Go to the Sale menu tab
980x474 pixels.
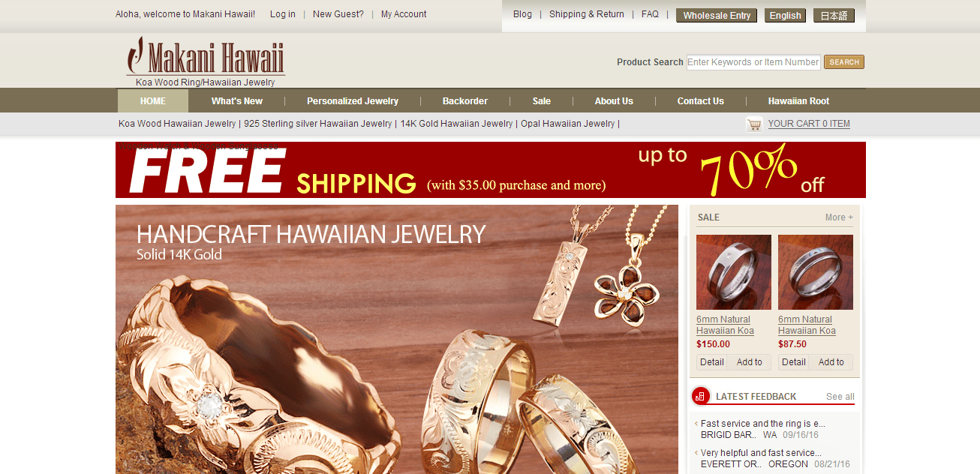542,101
